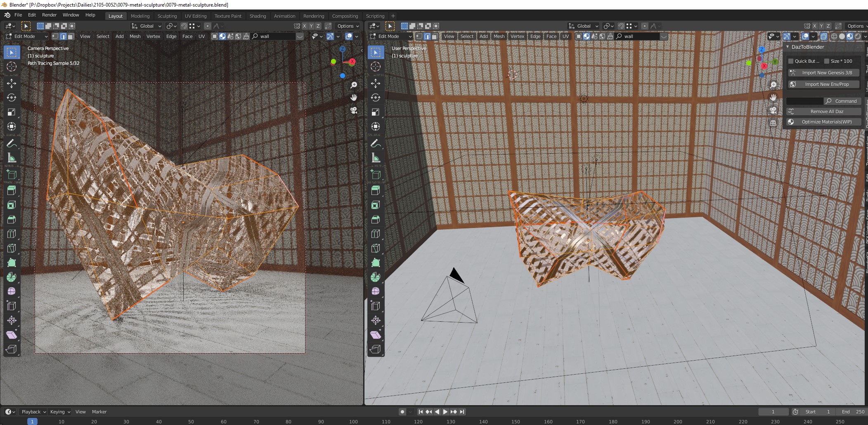Click the End frame field
The image size is (868, 425).
[x=853, y=412]
